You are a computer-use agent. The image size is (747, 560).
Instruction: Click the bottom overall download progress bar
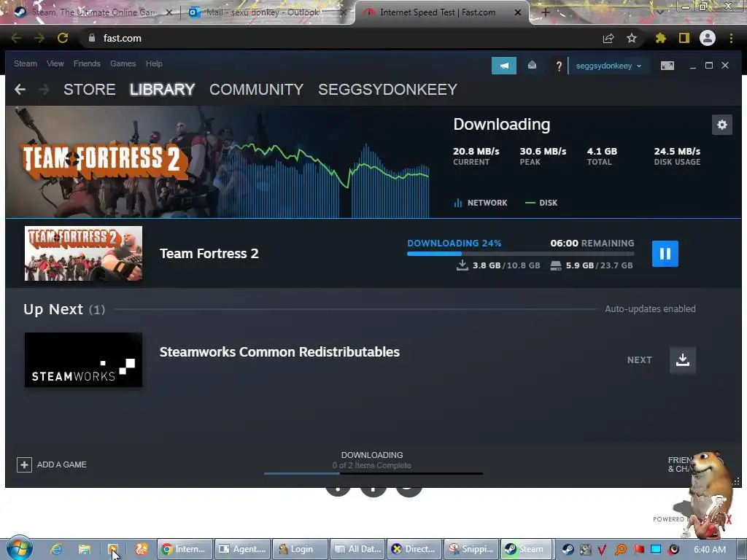click(x=373, y=473)
